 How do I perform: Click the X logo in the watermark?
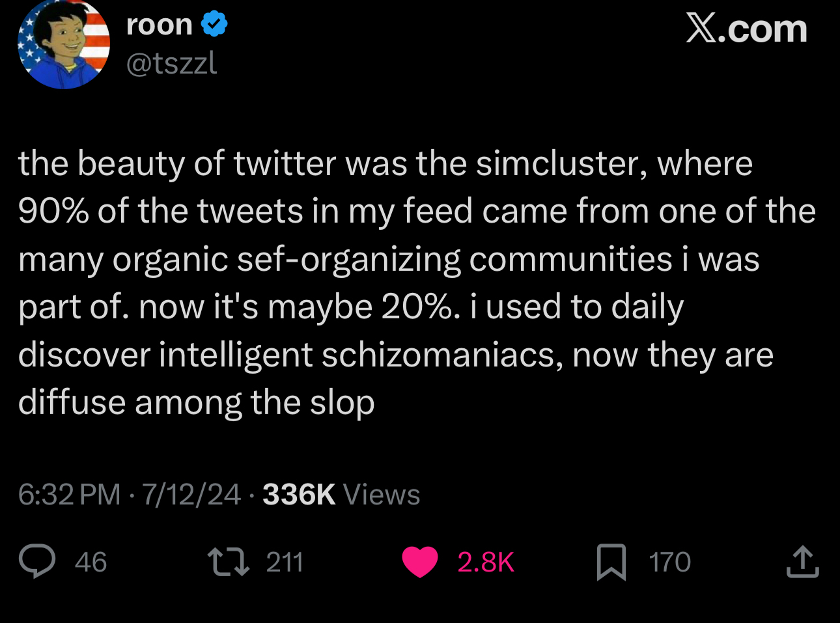[x=701, y=29]
